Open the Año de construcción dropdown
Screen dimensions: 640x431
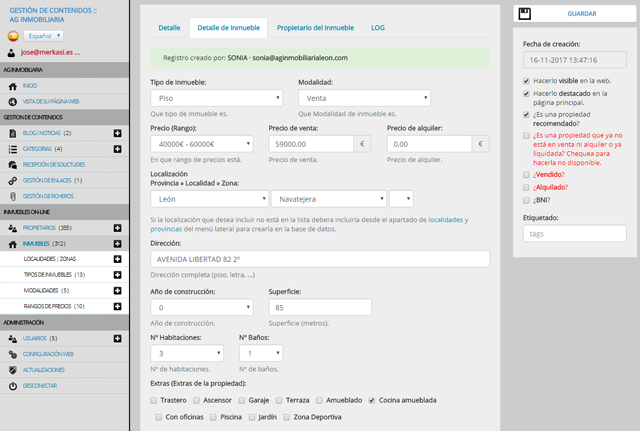pyautogui.click(x=202, y=307)
